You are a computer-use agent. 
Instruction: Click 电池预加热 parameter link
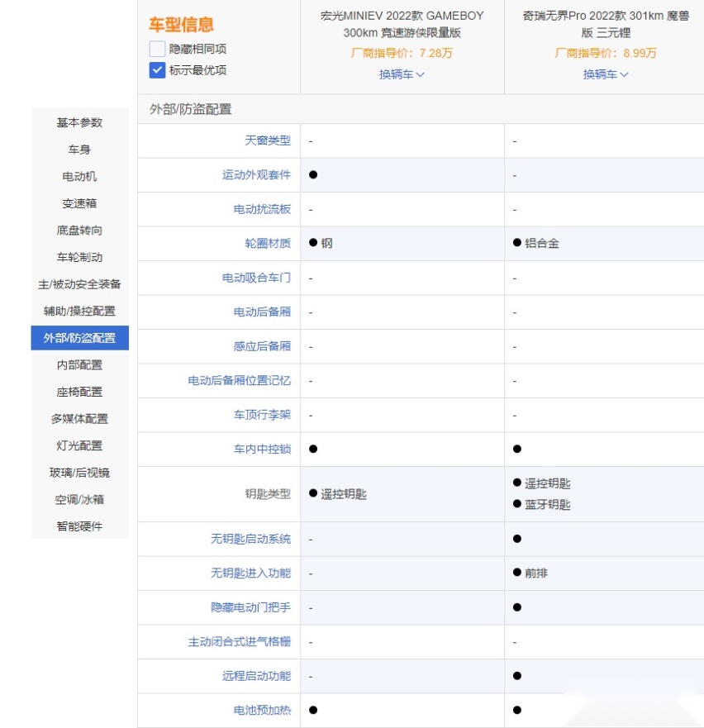262,710
